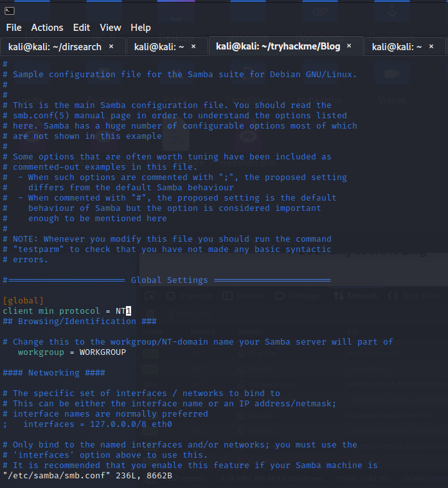448x488 pixels.
Task: Close the kali@kali: ~/dirsearch tab
Action: tap(111, 46)
